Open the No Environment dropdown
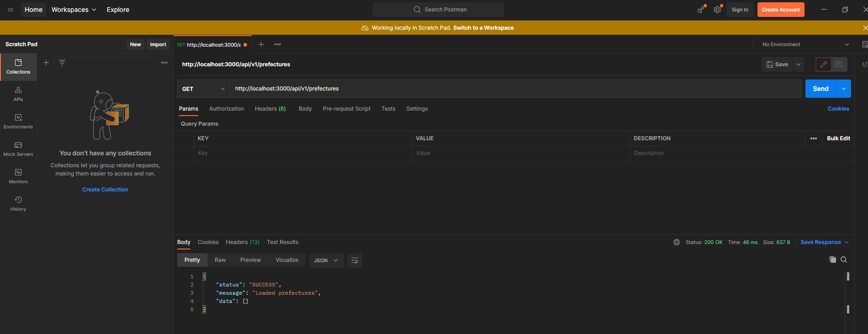This screenshot has width=868, height=334. click(805, 44)
